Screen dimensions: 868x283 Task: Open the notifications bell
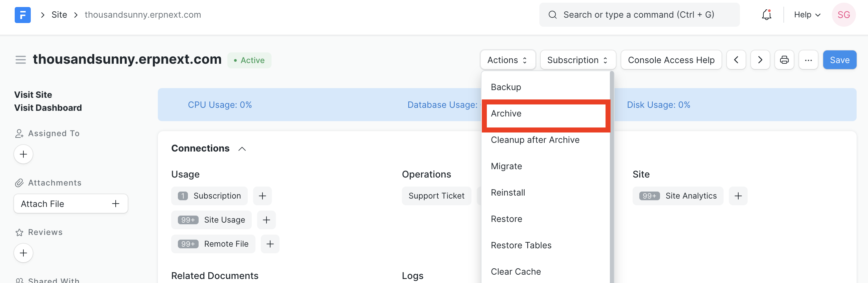coord(766,15)
